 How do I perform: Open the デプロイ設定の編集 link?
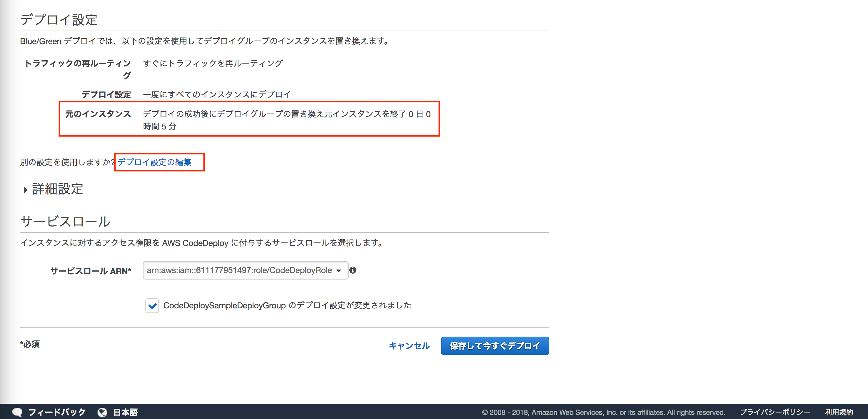(x=154, y=162)
